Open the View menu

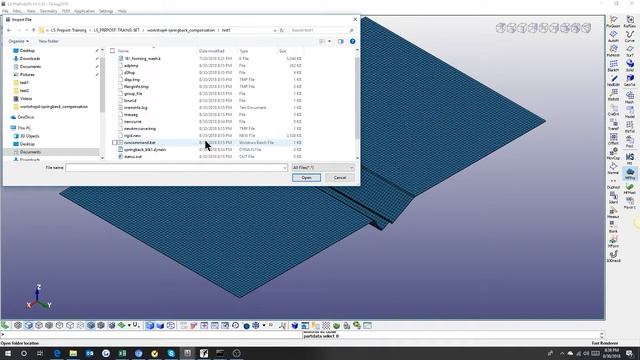click(x=31, y=11)
